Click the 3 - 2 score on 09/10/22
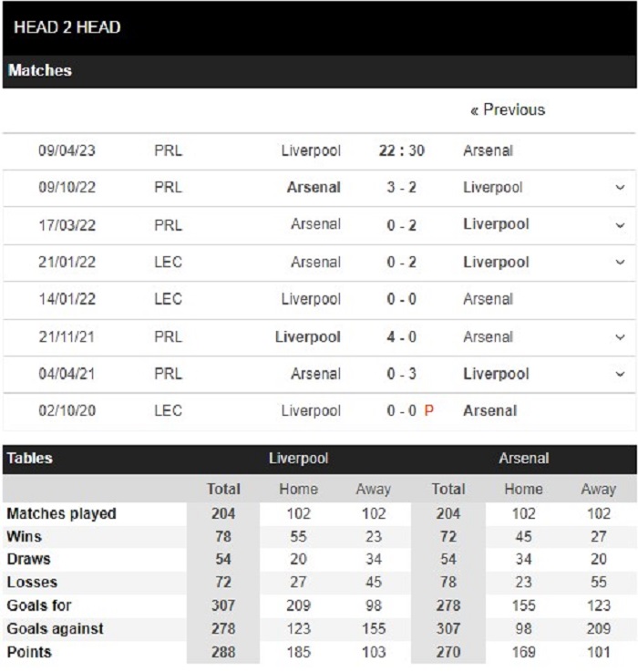 click(x=401, y=188)
